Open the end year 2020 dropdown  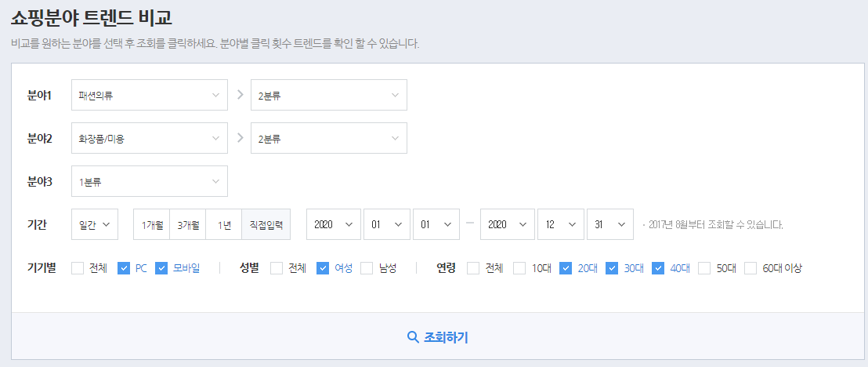tap(508, 224)
